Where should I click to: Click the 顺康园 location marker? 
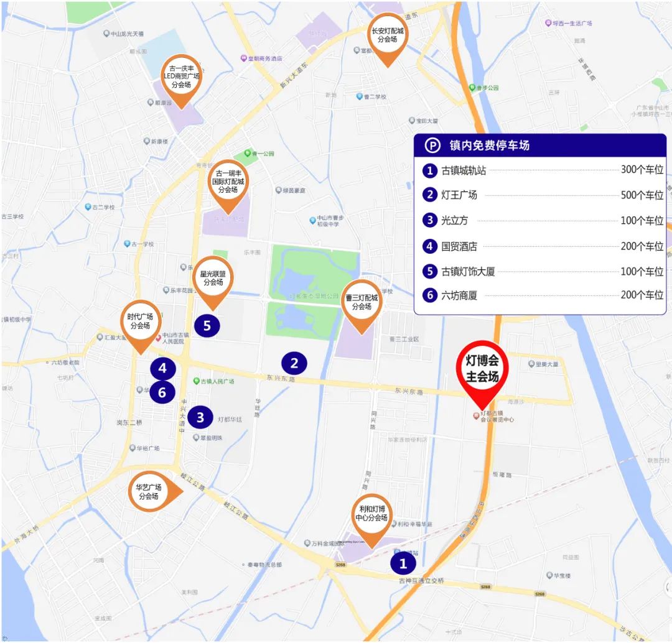pyautogui.click(x=151, y=103)
